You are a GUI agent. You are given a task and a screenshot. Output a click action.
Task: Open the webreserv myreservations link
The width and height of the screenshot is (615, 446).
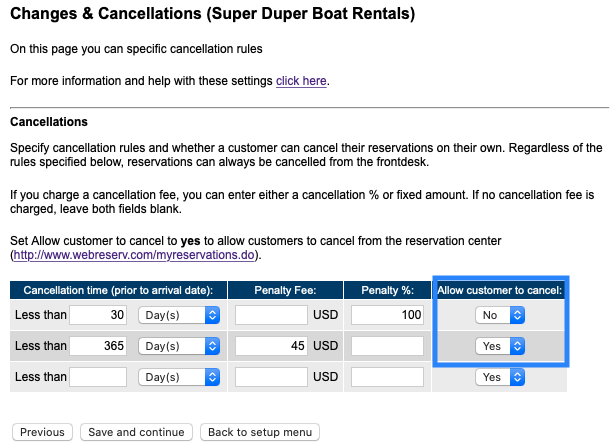pyautogui.click(x=135, y=256)
